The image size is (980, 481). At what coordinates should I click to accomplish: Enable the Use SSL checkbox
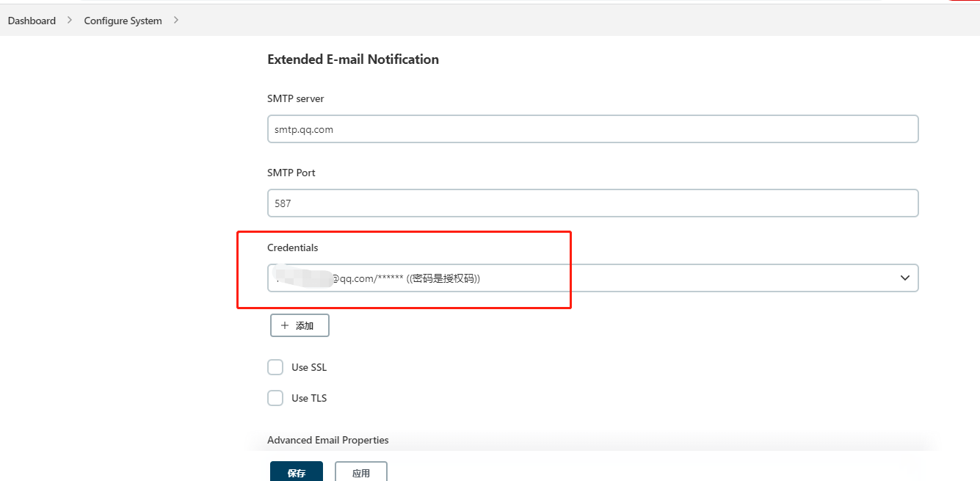(275, 367)
